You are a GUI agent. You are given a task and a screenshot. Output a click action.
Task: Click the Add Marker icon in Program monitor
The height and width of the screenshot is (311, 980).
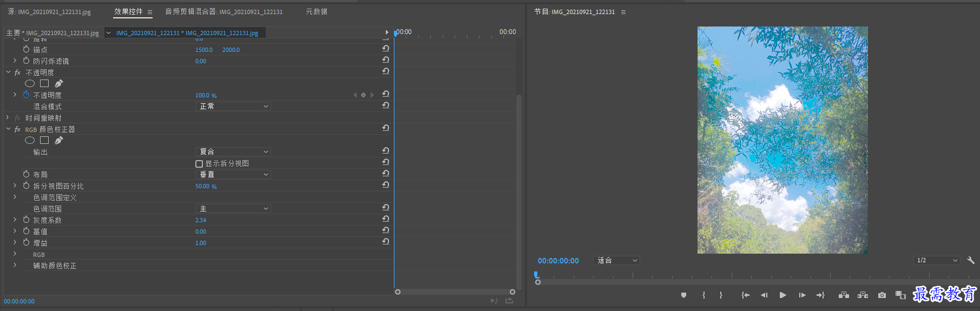click(683, 295)
